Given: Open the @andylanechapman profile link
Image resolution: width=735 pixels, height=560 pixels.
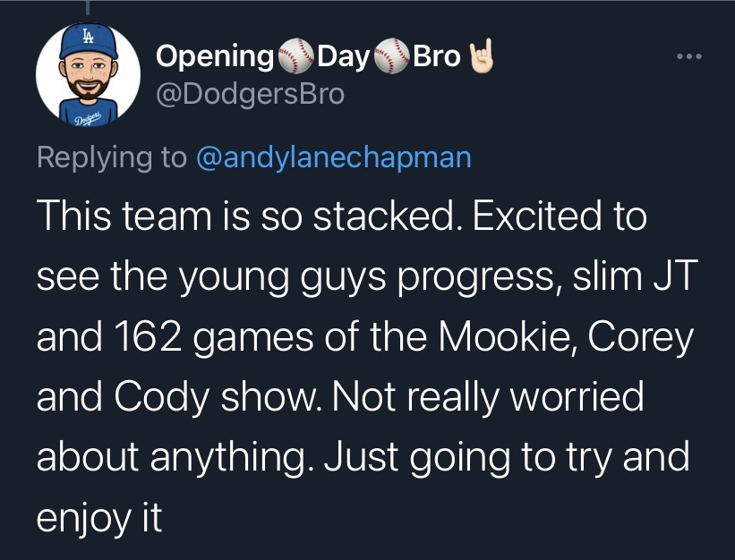Looking at the screenshot, I should tap(332, 157).
